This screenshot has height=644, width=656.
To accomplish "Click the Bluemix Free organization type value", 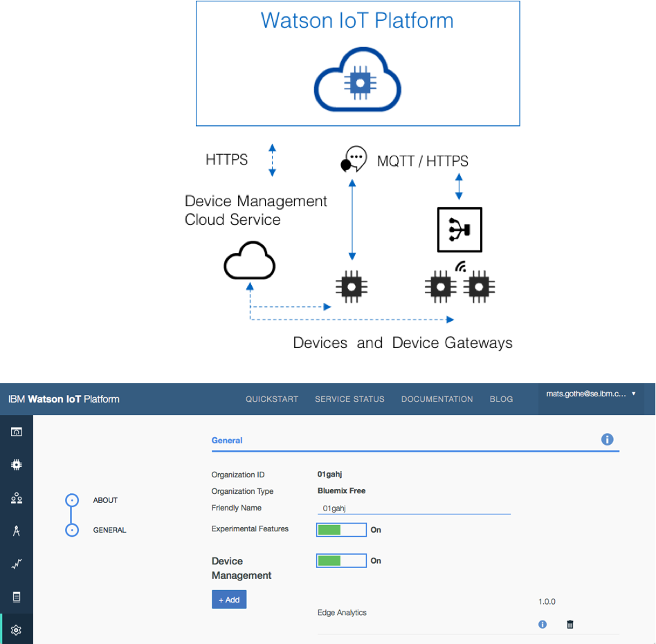I will click(341, 490).
